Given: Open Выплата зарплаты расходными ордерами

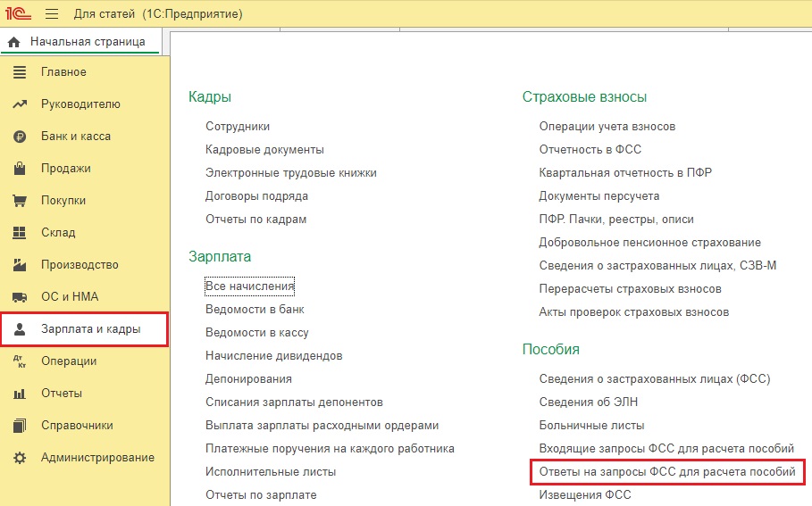Looking at the screenshot, I should tap(322, 426).
